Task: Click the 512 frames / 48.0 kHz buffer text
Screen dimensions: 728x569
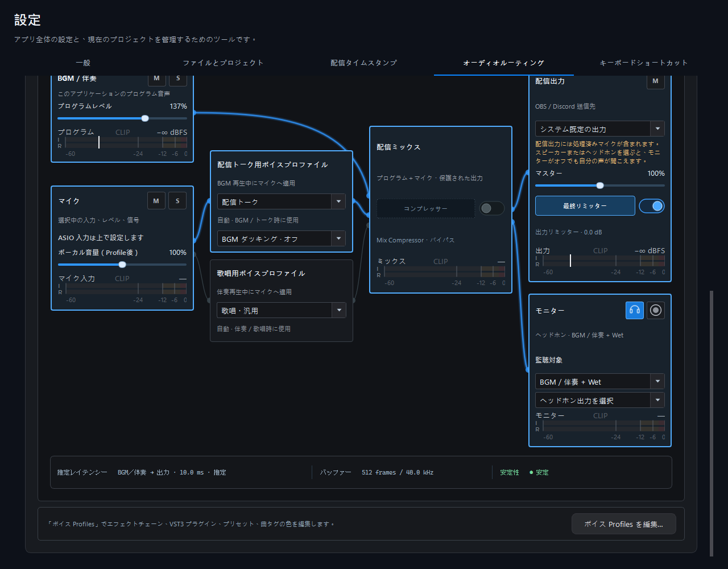Action: tap(398, 472)
